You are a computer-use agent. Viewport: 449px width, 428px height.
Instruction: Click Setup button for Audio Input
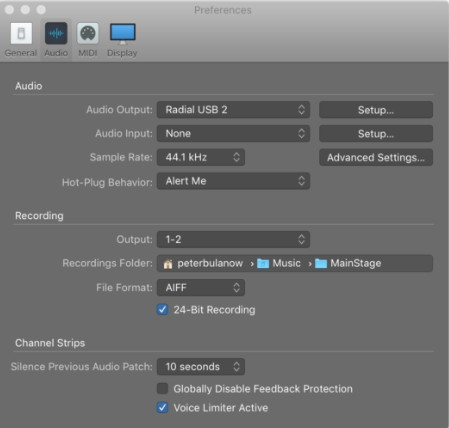click(376, 134)
